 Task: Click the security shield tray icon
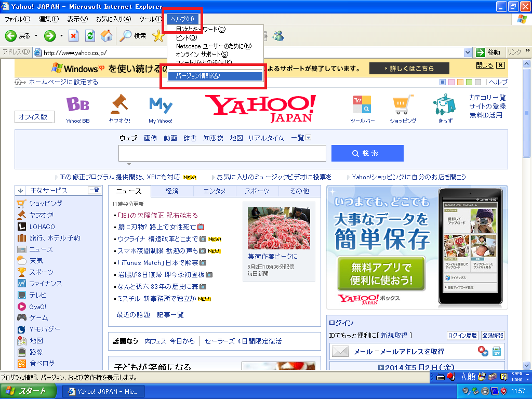coord(504,391)
